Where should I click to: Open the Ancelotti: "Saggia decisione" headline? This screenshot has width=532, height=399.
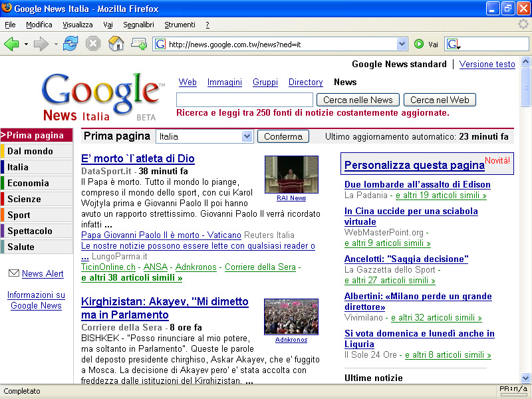pos(406,259)
